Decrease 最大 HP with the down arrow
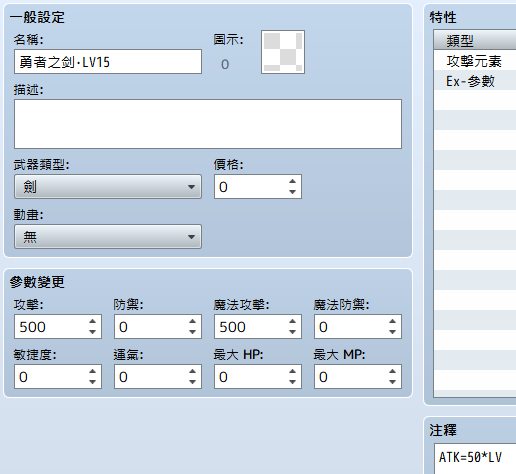516x474 pixels. 292,382
